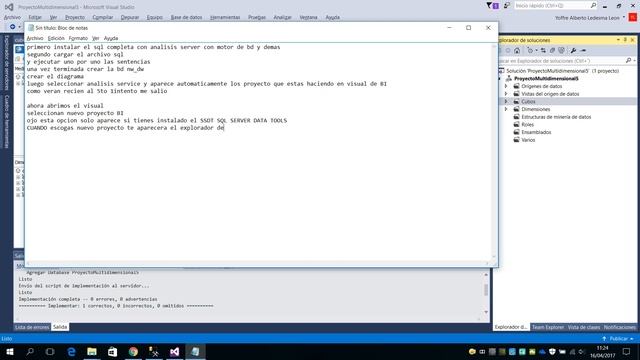The image size is (640, 360).
Task: Open the Solution Explorer window options dropdown arrow
Action: tap(618, 40)
